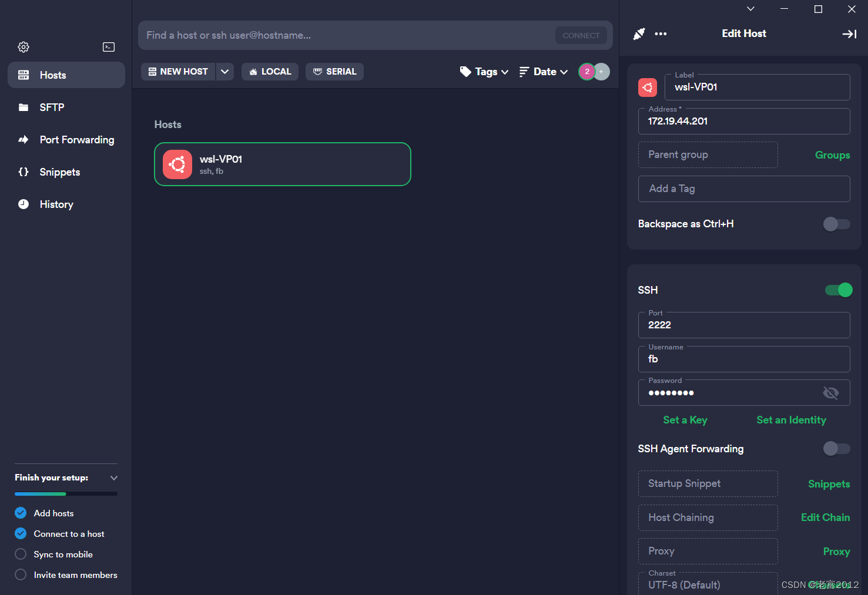868x595 pixels.
Task: Open the green Proxy link
Action: [x=836, y=552]
